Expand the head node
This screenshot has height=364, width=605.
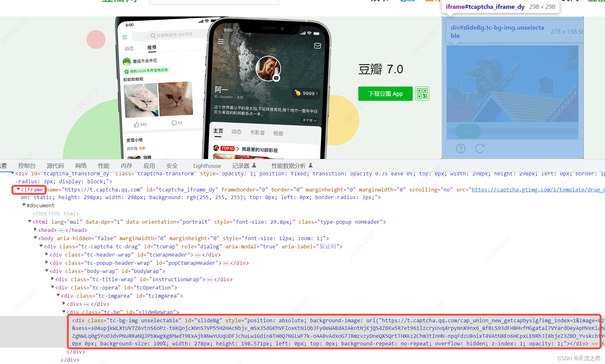click(35, 229)
